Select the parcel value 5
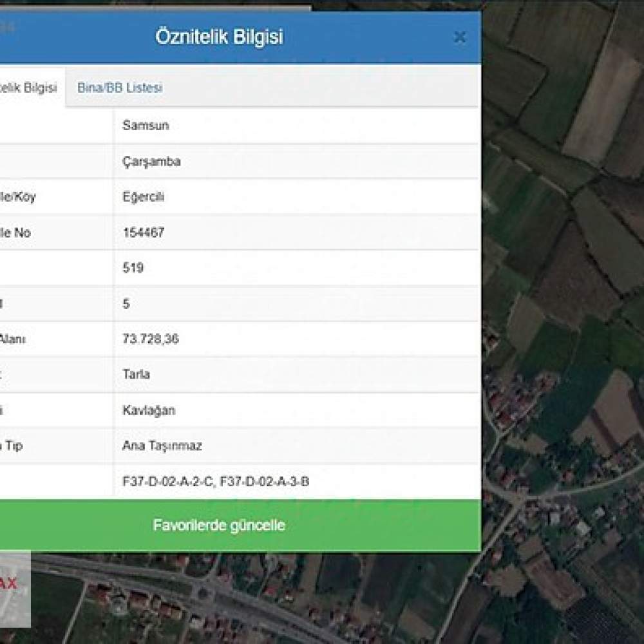The image size is (644, 644). click(126, 303)
